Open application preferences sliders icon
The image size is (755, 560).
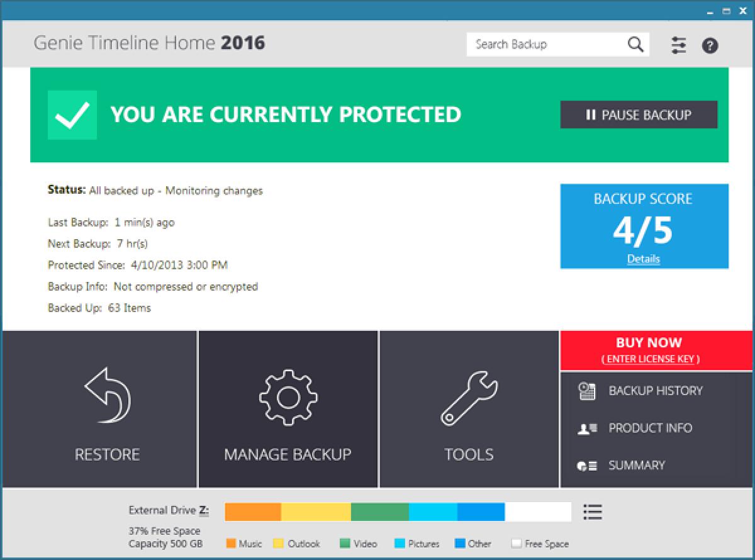tap(678, 45)
